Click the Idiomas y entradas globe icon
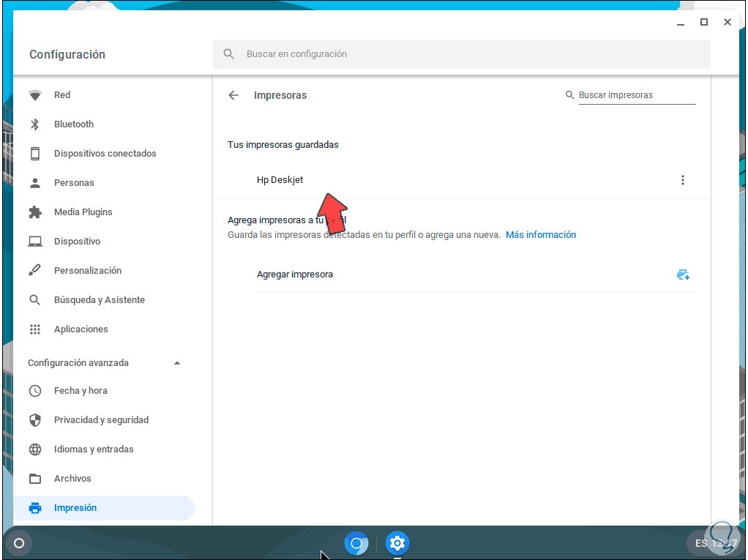This screenshot has width=748, height=560. (35, 449)
